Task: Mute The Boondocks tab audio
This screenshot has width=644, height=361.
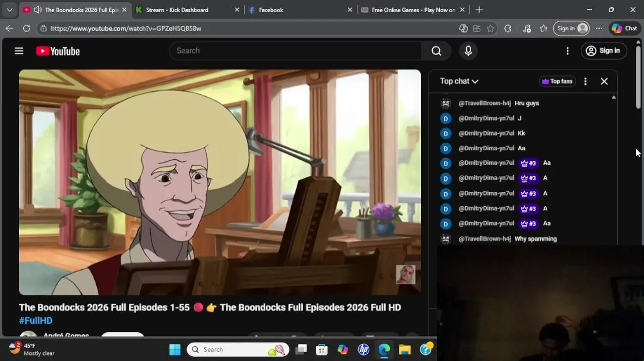Action: coord(37,10)
